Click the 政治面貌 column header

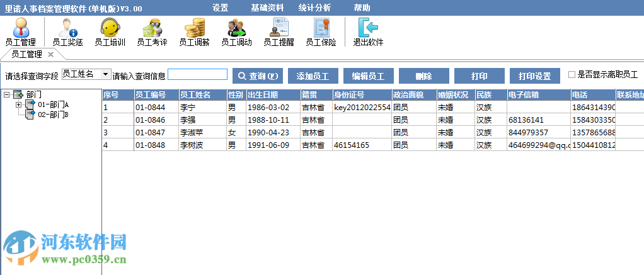click(x=414, y=95)
